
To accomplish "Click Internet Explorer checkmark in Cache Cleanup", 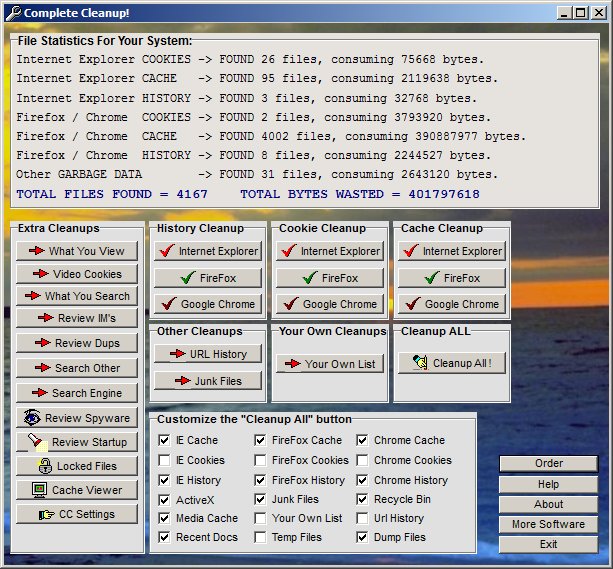I will [x=411, y=251].
